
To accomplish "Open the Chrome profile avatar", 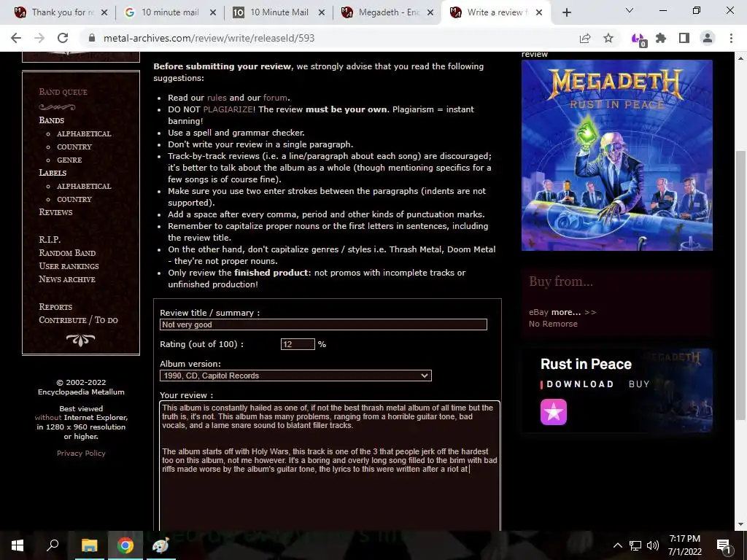I will pos(708,38).
